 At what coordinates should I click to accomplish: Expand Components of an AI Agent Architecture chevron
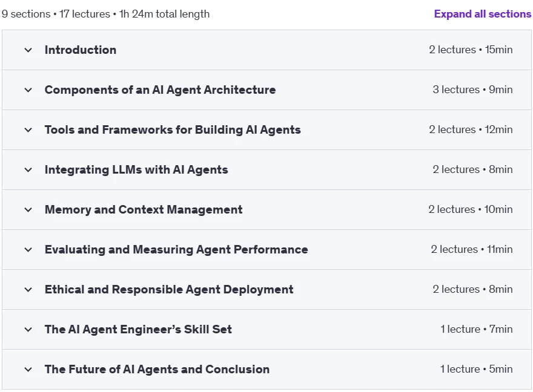[x=28, y=90]
